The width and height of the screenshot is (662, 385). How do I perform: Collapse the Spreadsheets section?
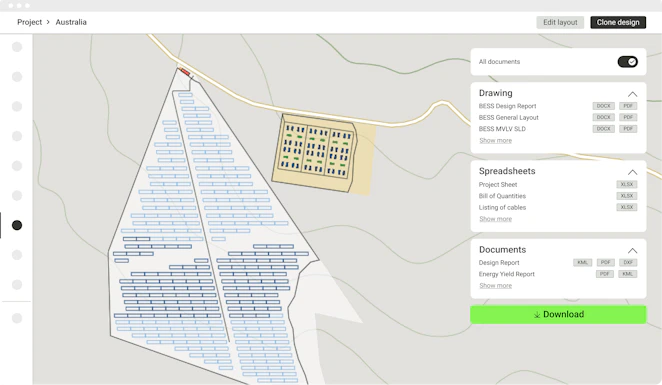pos(632,172)
